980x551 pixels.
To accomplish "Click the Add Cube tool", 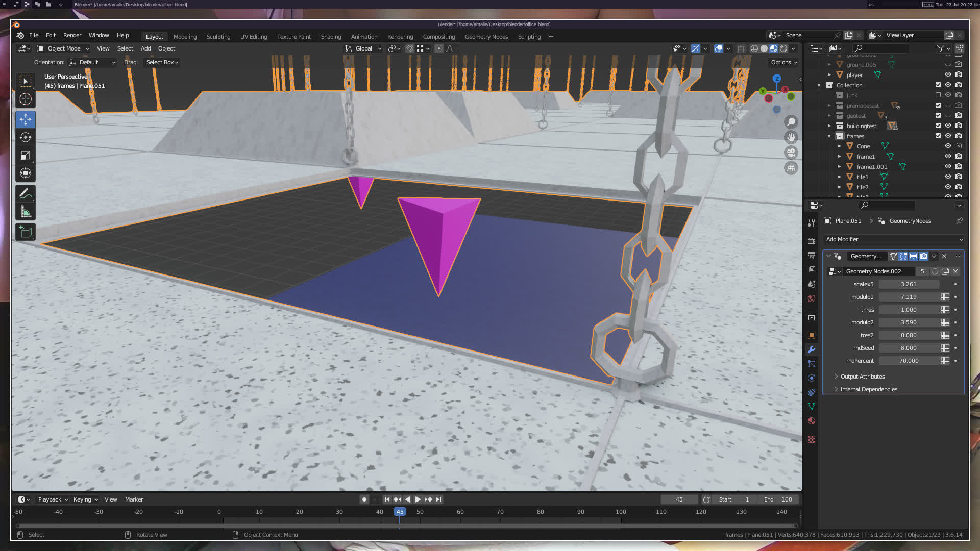I will [25, 232].
